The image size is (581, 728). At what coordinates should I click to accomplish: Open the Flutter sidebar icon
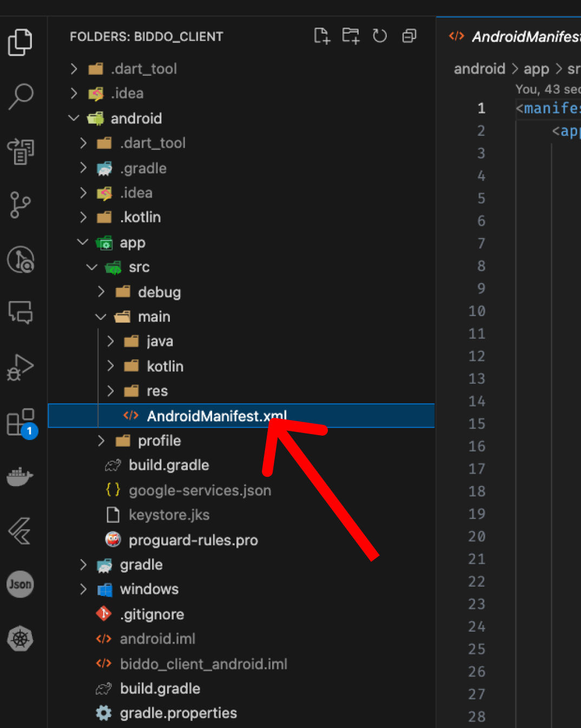[20, 530]
